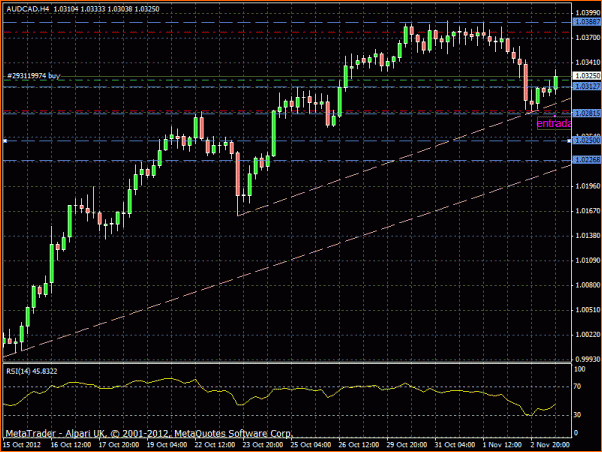Click the 0.99930 price scale value
Viewport: 602px width, 452px height.
click(x=588, y=359)
